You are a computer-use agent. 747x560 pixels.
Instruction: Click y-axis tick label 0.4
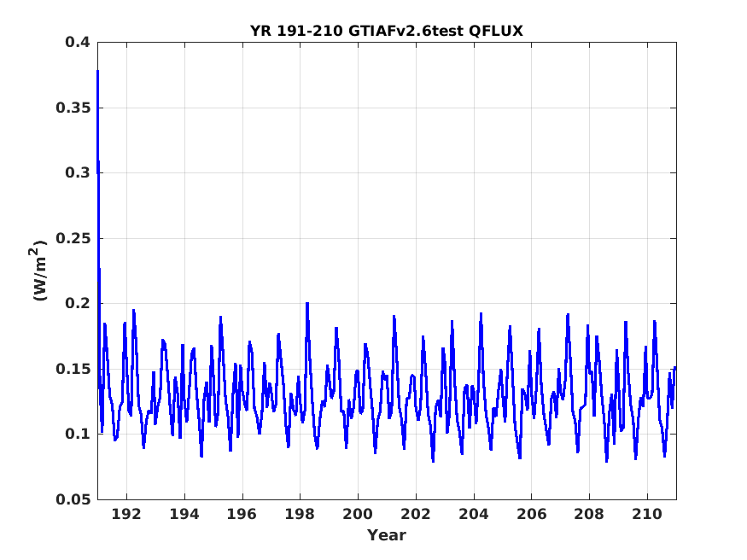77,43
